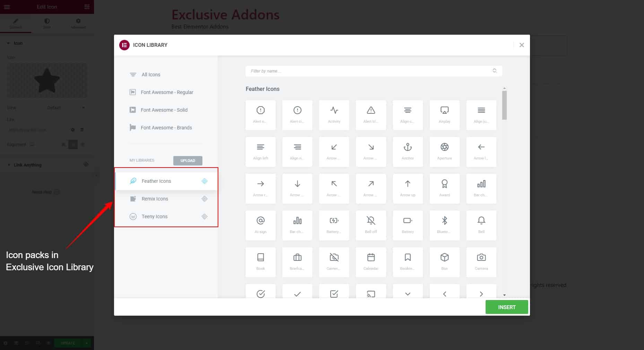Pick the Activity pulse icon
This screenshot has width=644, height=350.
click(334, 115)
